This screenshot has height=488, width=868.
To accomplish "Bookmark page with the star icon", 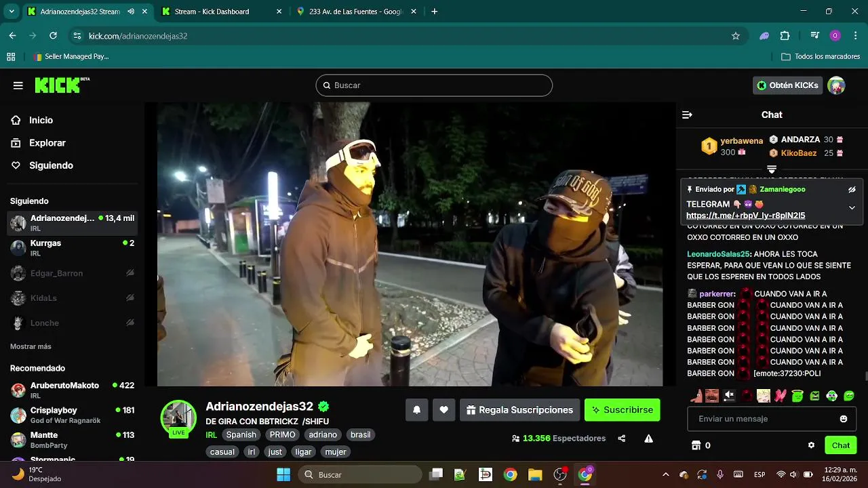I will coord(736,36).
